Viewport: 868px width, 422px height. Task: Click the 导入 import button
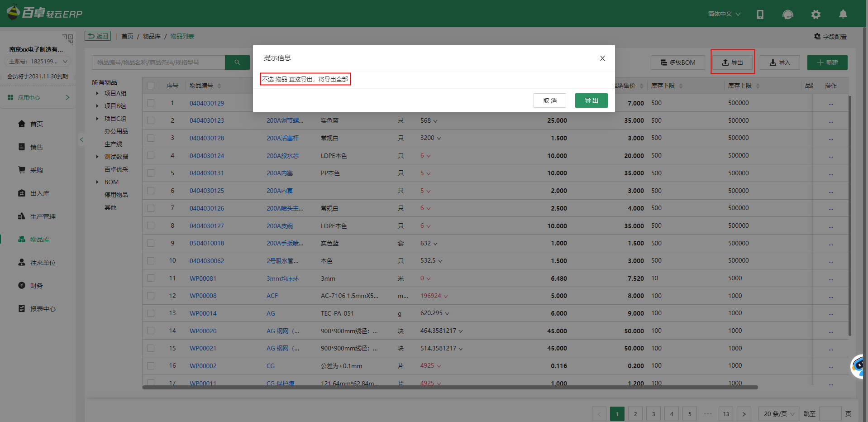click(x=780, y=62)
